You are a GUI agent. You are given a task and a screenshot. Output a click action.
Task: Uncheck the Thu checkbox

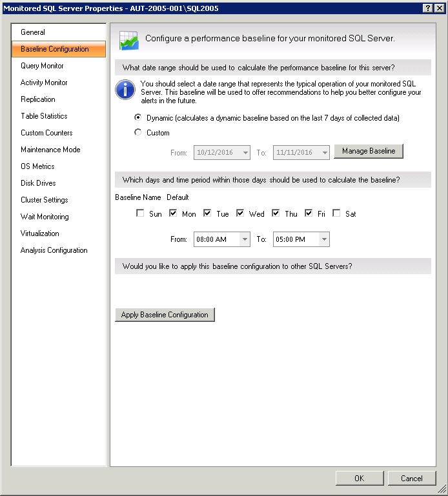[x=276, y=213]
